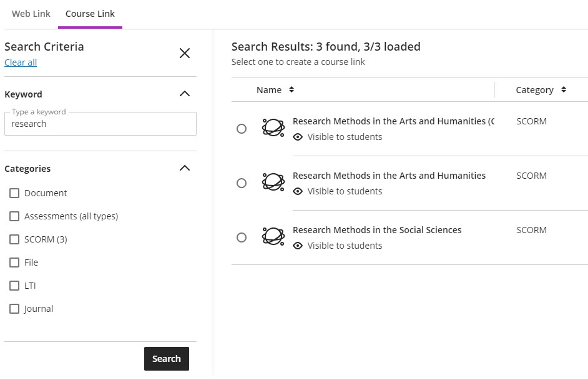Collapse the Keyword section
The image size is (588, 380).
tap(185, 94)
